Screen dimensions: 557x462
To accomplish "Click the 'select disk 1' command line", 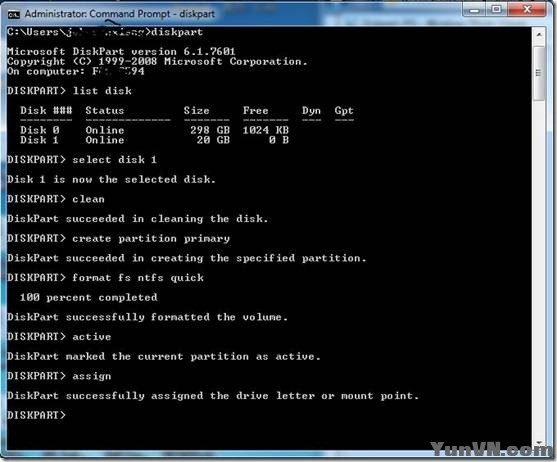I will 82,160.
